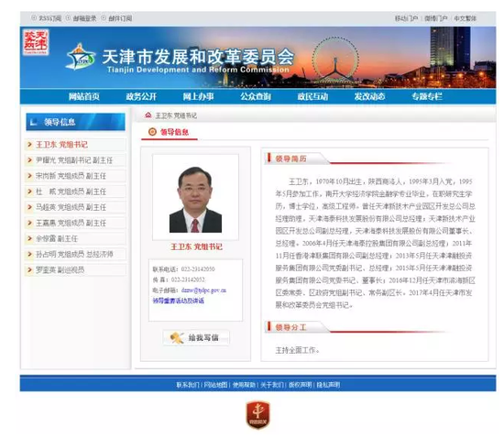Click the 给我写信 button

[196, 337]
